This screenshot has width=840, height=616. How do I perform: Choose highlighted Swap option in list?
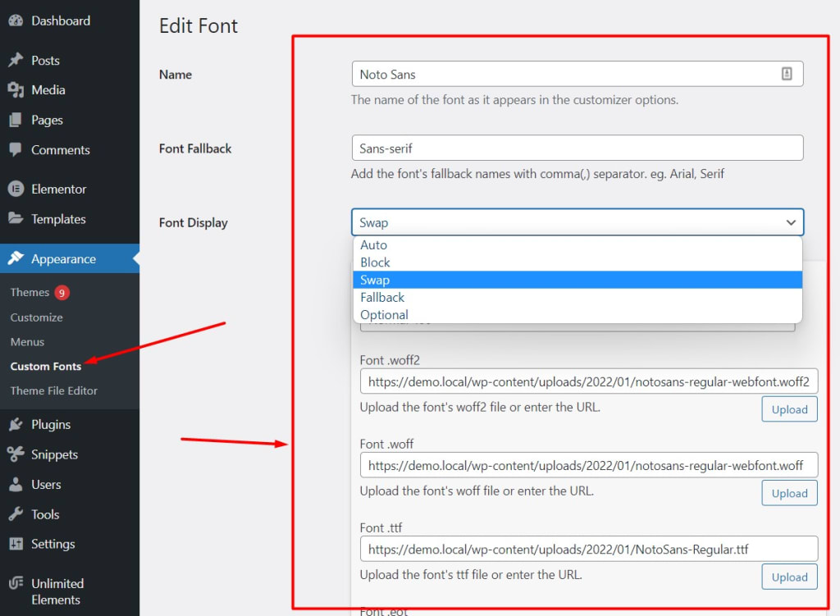point(577,280)
